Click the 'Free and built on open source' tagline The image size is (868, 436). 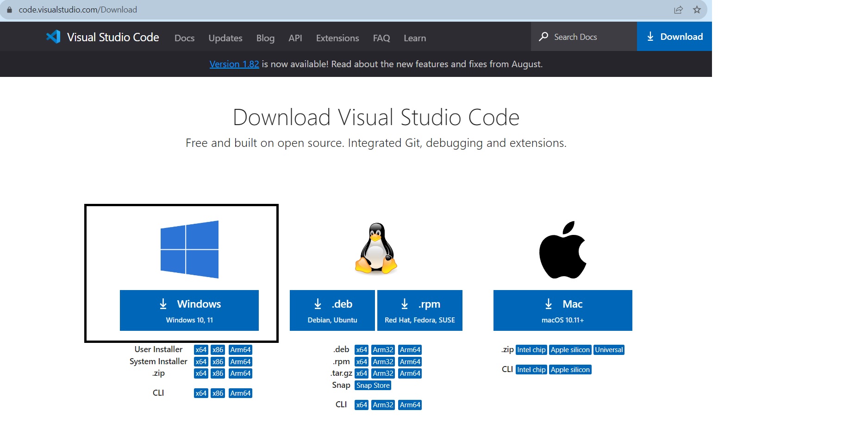point(376,143)
